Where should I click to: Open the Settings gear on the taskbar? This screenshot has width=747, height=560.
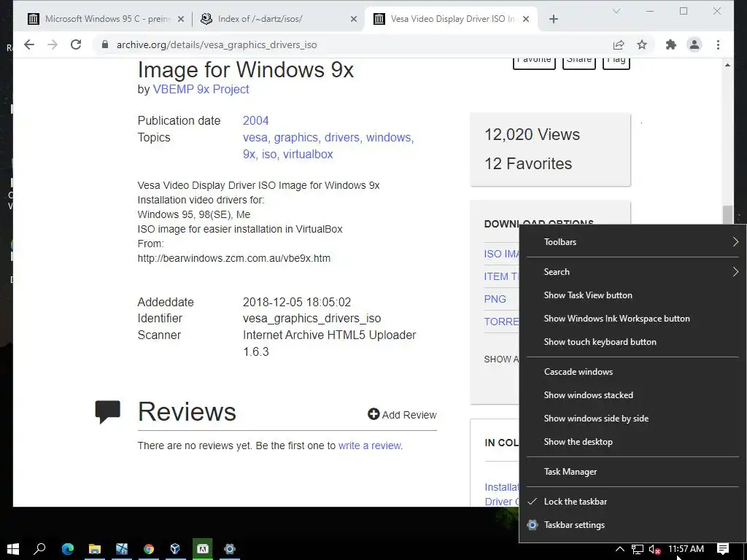pos(229,549)
